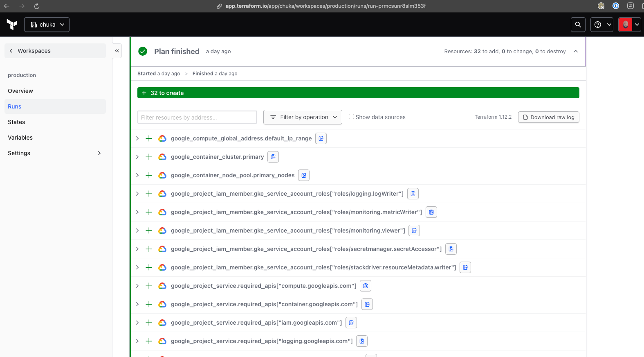Viewport: 644px width, 357px height.
Task: Select the Runs sidebar item
Action: 55,106
